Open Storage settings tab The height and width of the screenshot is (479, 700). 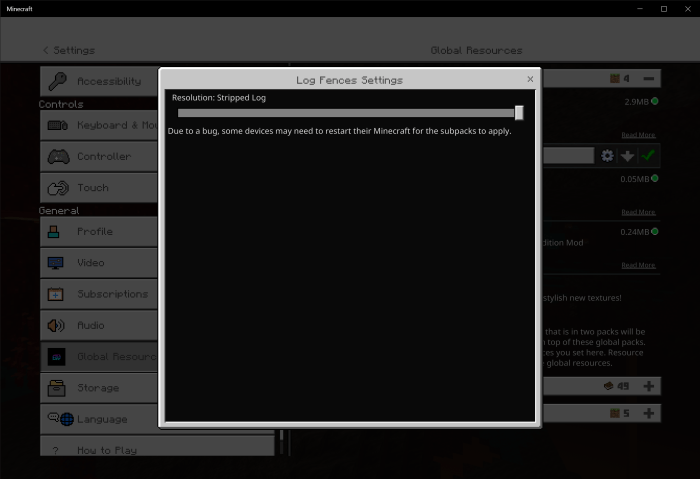tap(99, 388)
